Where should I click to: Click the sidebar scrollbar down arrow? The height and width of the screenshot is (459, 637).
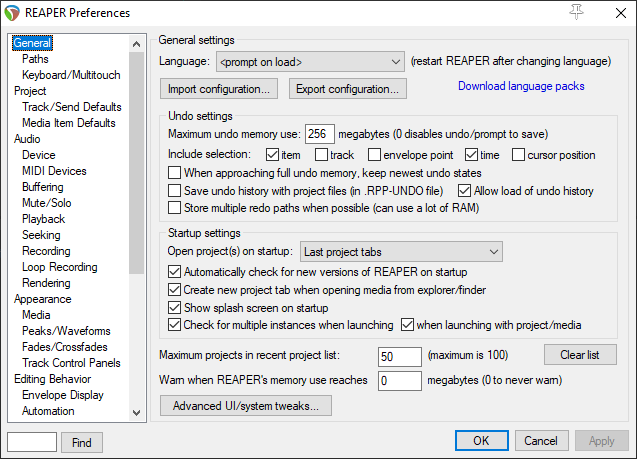click(137, 413)
